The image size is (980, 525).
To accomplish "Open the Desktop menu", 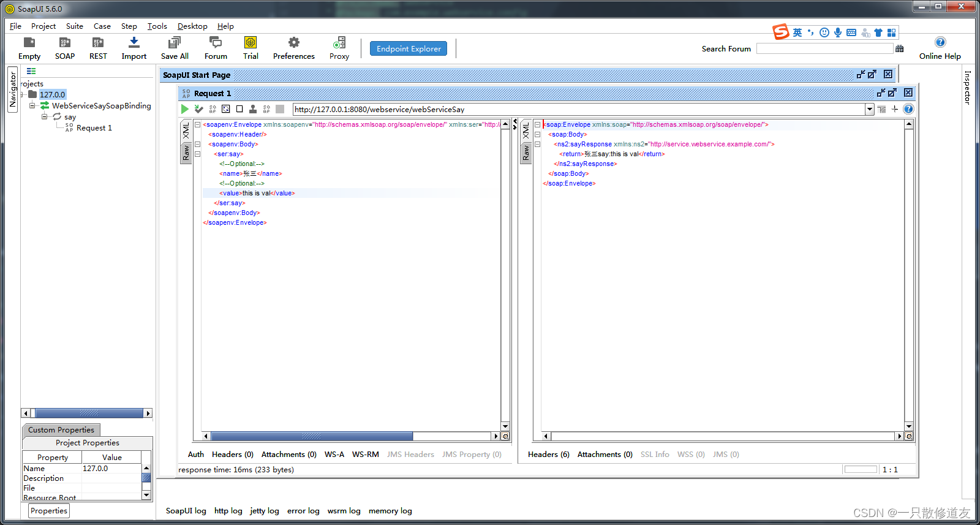I will click(192, 26).
